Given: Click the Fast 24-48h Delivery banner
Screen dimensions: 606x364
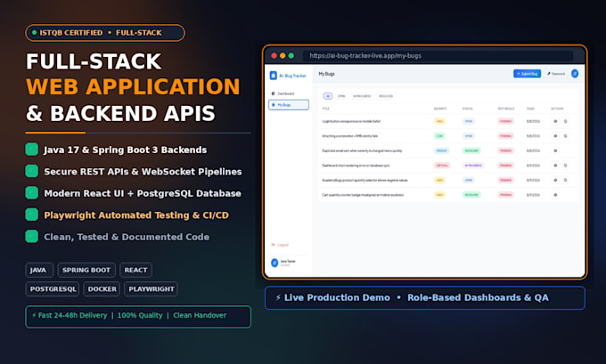Looking at the screenshot, I should pyautogui.click(x=138, y=317).
